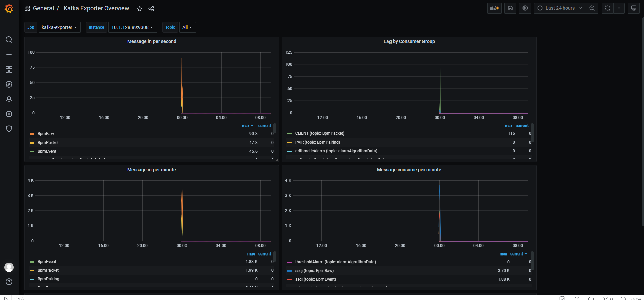Click the Instance variable label
Image resolution: width=644 pixels, height=300 pixels.
[96, 27]
